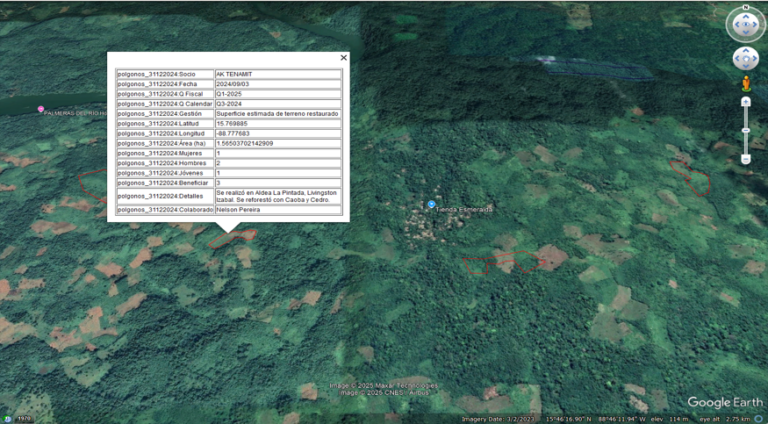
Task: Click the zoom slider handle
Action: coord(745,131)
